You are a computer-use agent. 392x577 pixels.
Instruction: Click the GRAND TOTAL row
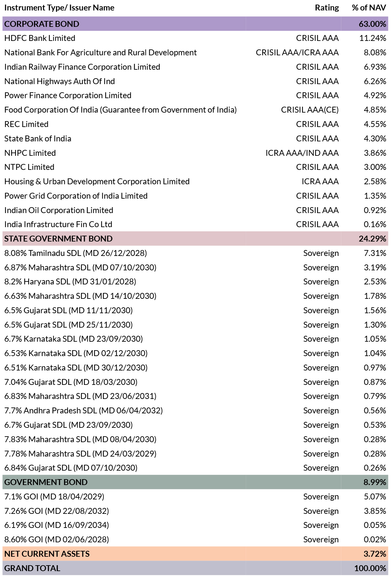tap(195, 568)
